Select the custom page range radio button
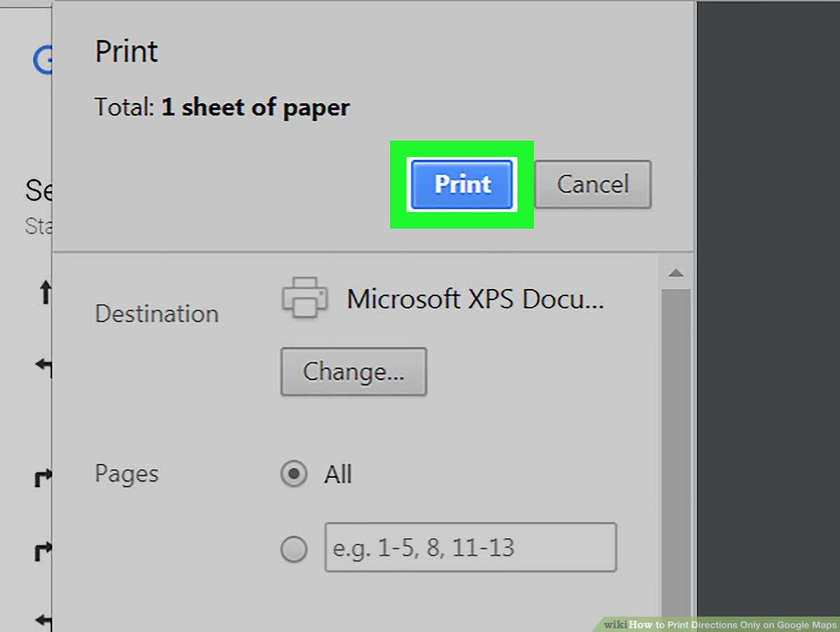The height and width of the screenshot is (632, 840). (x=294, y=549)
